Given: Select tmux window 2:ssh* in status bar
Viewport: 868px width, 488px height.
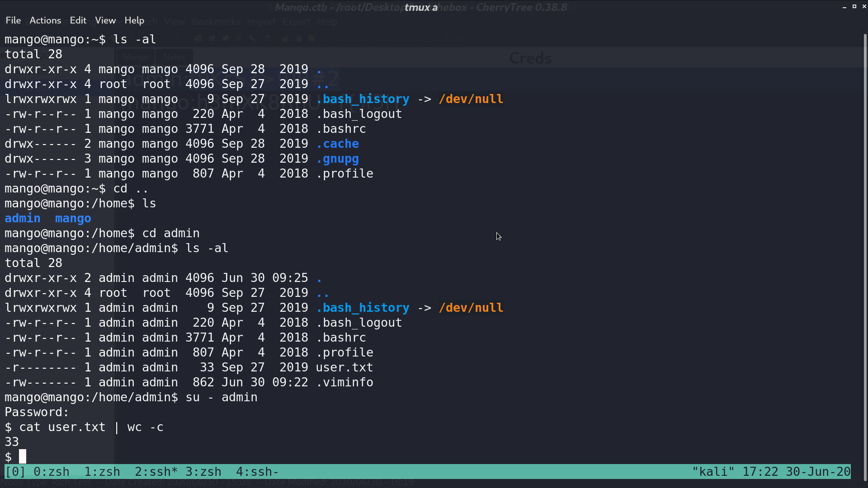Looking at the screenshot, I should pyautogui.click(x=156, y=472).
